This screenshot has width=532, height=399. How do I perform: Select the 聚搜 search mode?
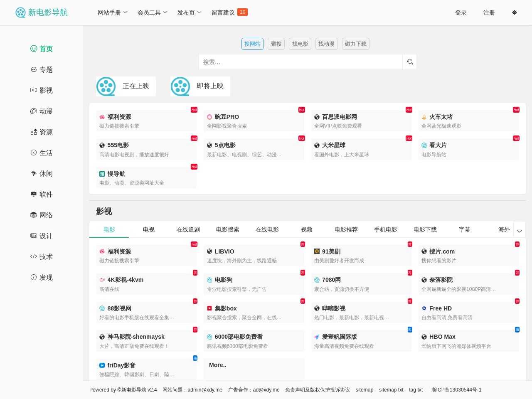tap(276, 44)
